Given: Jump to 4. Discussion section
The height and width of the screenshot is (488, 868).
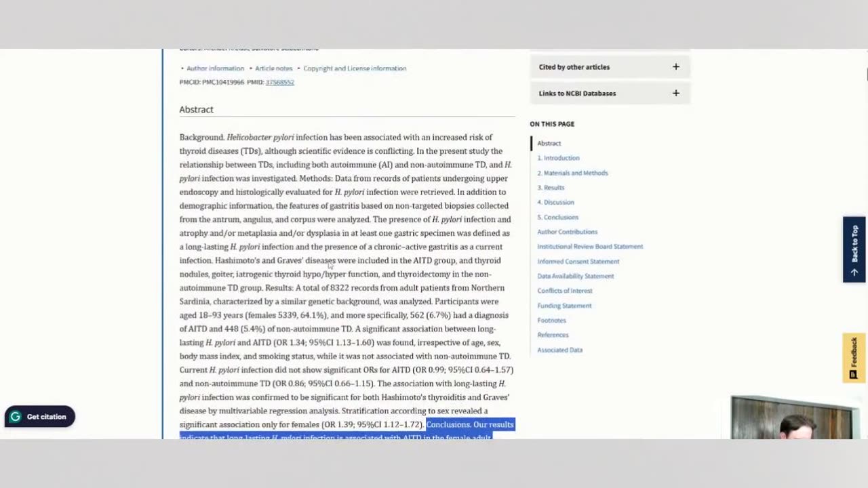Looking at the screenshot, I should tap(555, 202).
